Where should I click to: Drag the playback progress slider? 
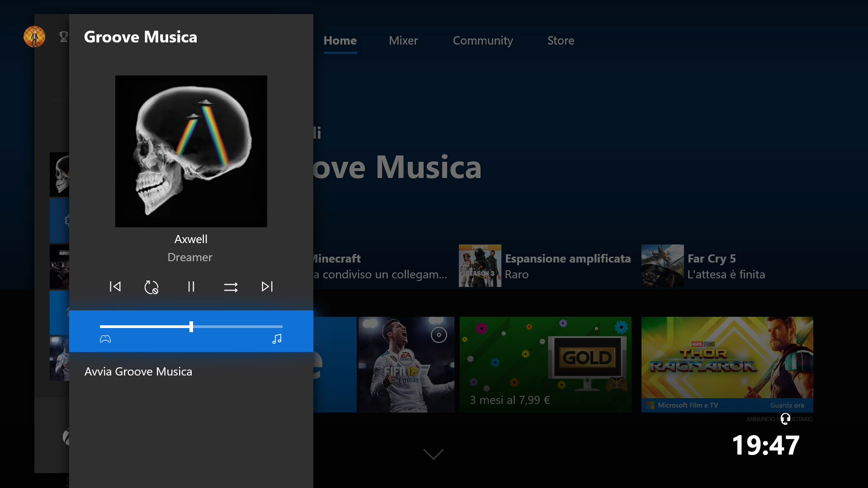(191, 327)
